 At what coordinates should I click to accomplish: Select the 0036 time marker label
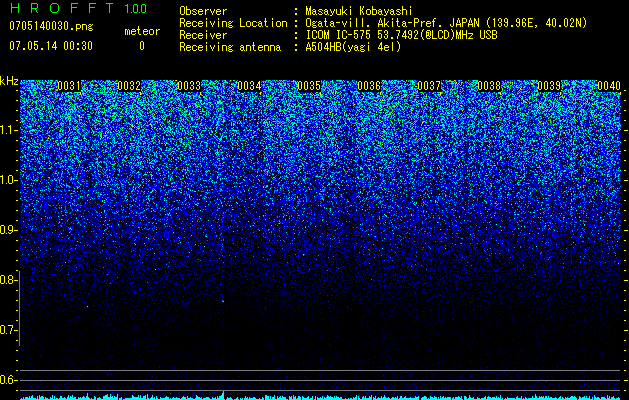click(369, 86)
